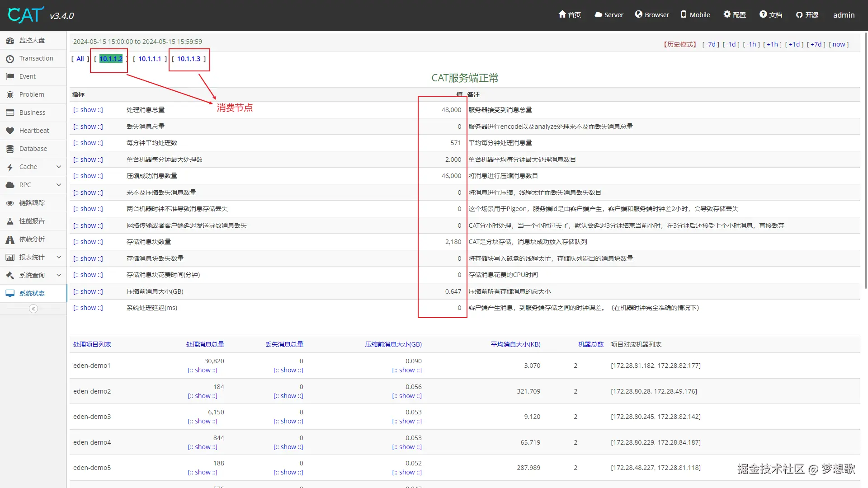Expand the Cache submenu chevron

point(59,167)
